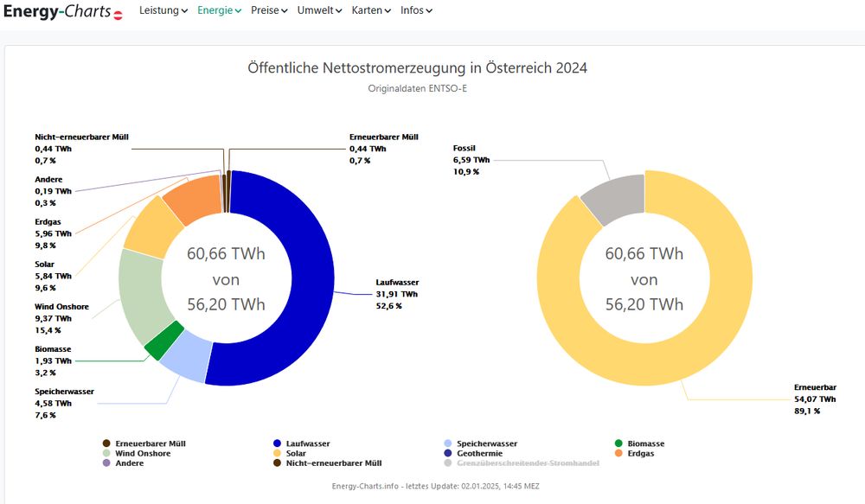Toggle Erneuerbarer Müll legend entry

144,443
